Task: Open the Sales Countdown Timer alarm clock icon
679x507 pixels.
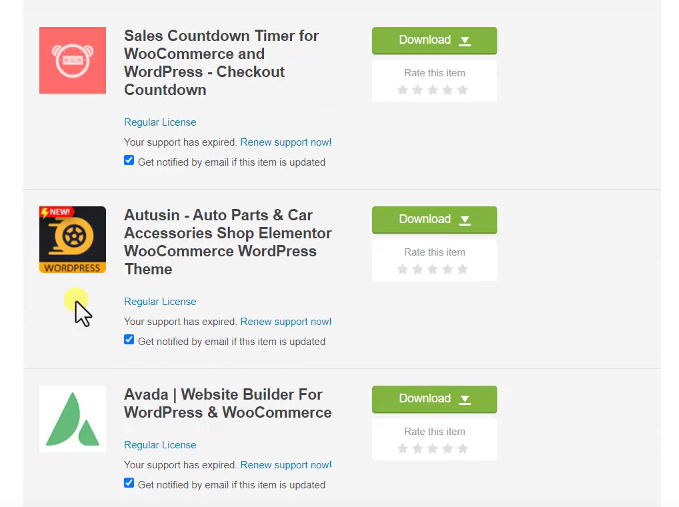Action: (72, 61)
